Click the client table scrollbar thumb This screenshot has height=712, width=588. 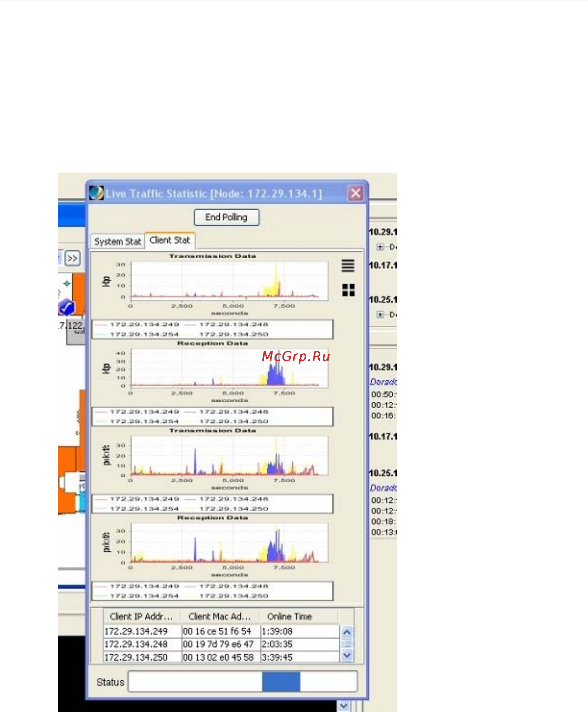(347, 643)
